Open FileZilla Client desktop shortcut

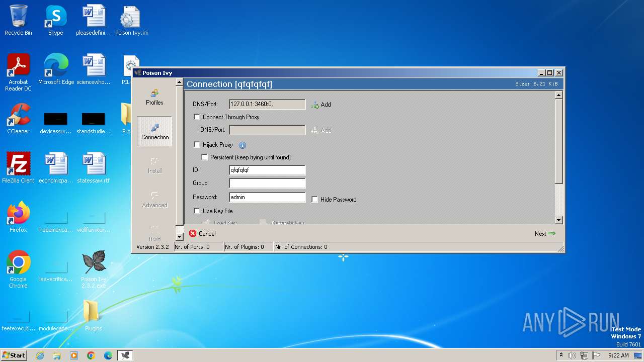18,168
